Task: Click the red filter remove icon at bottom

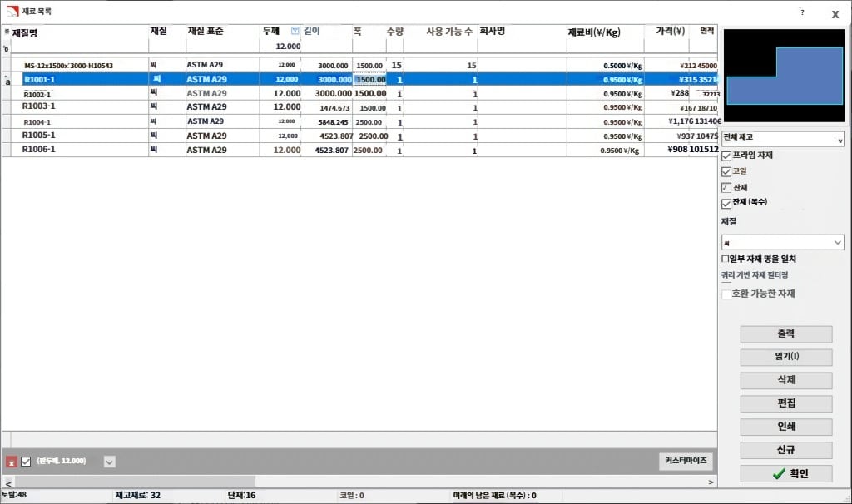Action: coord(12,462)
